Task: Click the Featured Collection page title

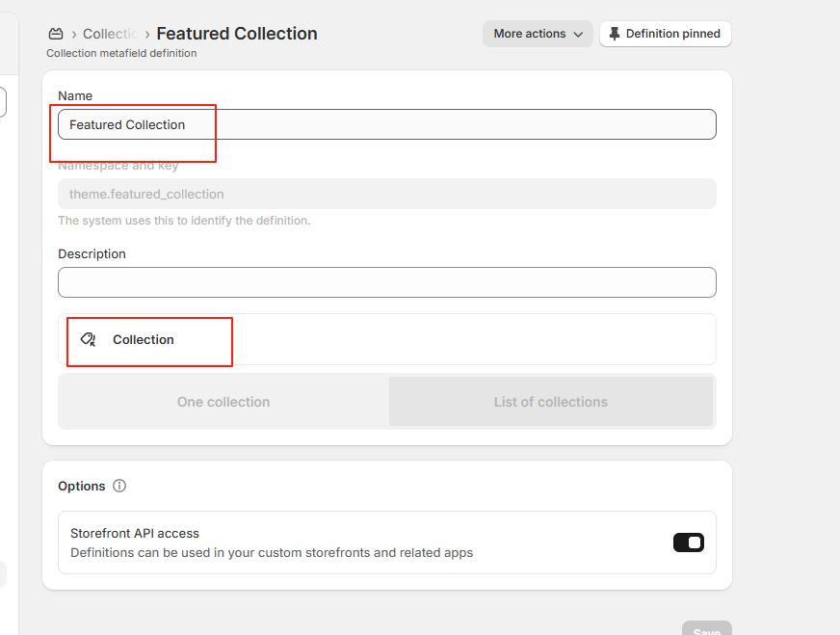Action: pyautogui.click(x=237, y=34)
